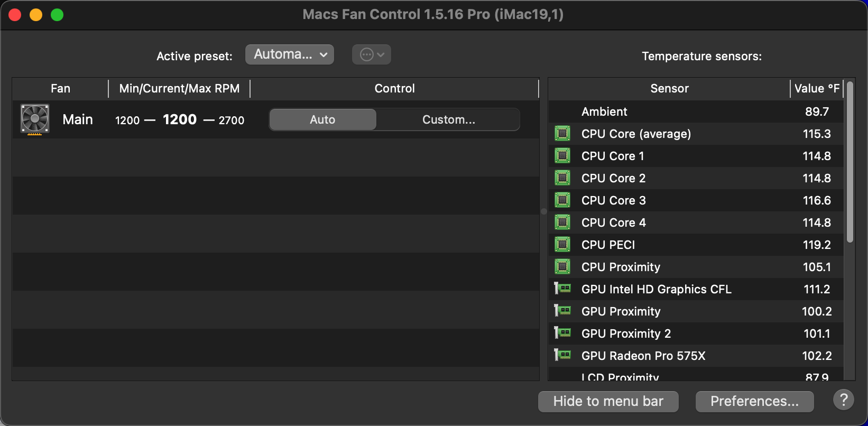Open Preferences

[x=754, y=401]
